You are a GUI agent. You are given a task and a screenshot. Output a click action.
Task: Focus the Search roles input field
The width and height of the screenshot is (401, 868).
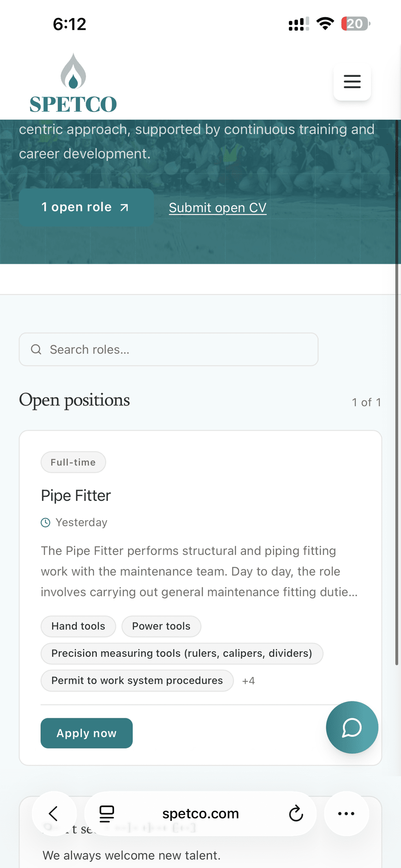click(169, 349)
